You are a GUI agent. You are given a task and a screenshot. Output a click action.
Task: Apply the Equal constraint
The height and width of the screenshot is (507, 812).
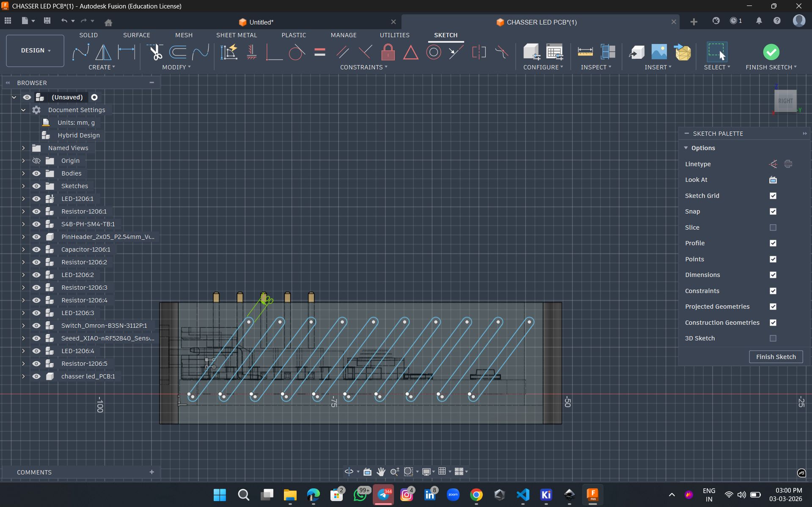[x=320, y=52]
